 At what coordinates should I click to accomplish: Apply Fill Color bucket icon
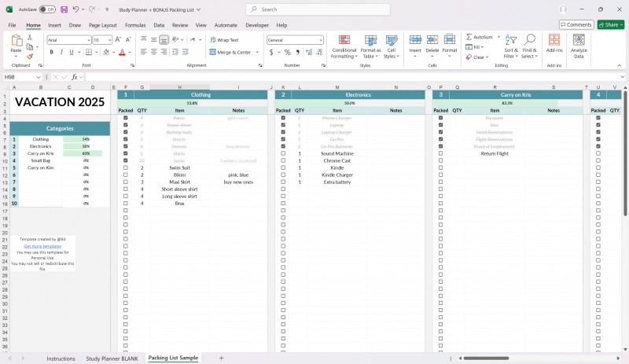pyautogui.click(x=106, y=52)
